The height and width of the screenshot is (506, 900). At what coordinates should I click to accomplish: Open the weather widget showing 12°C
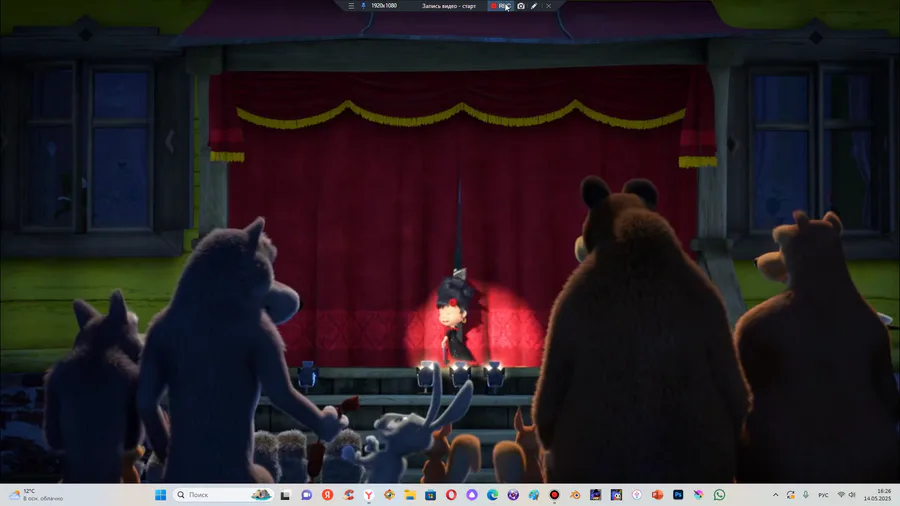click(x=36, y=495)
